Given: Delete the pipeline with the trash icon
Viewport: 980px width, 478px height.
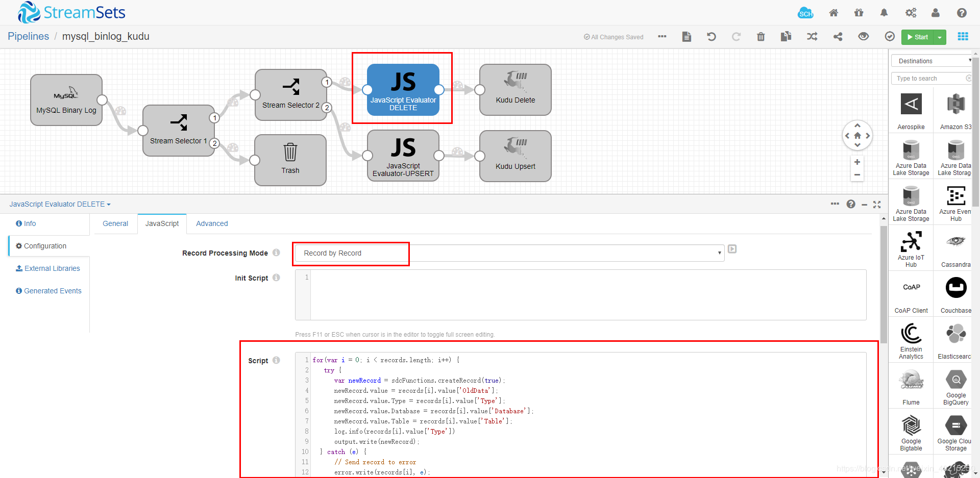Looking at the screenshot, I should click(761, 36).
